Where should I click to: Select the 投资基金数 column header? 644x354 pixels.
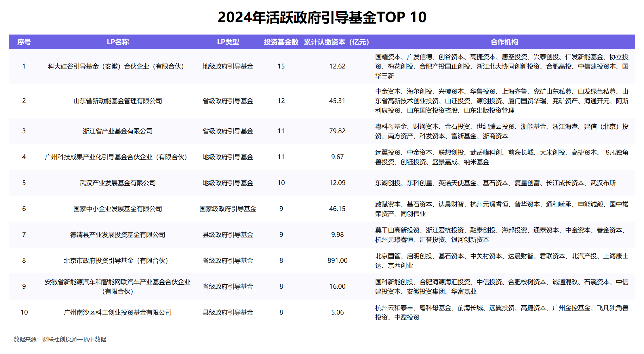[x=281, y=42]
